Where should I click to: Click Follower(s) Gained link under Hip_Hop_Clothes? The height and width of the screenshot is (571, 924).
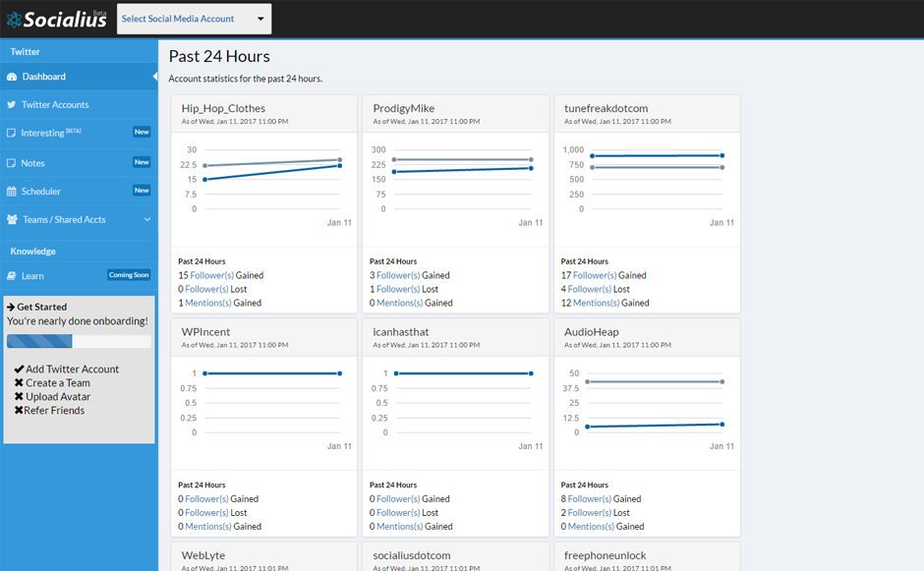tap(211, 276)
